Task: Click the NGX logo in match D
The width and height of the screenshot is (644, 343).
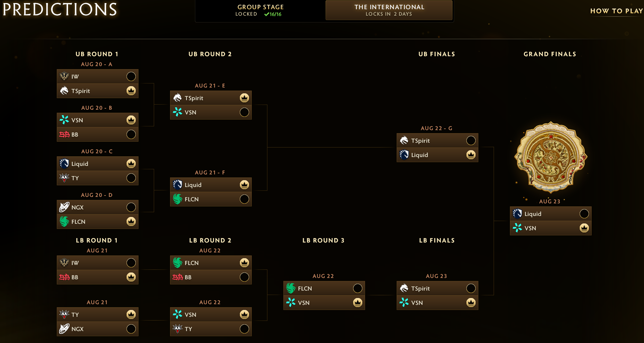Action: tap(64, 207)
